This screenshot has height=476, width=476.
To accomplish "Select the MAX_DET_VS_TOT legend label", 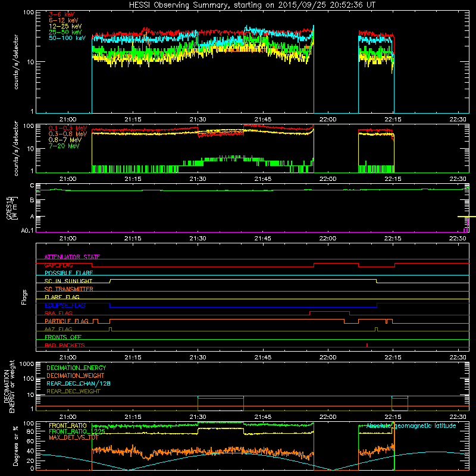I will (x=74, y=437).
